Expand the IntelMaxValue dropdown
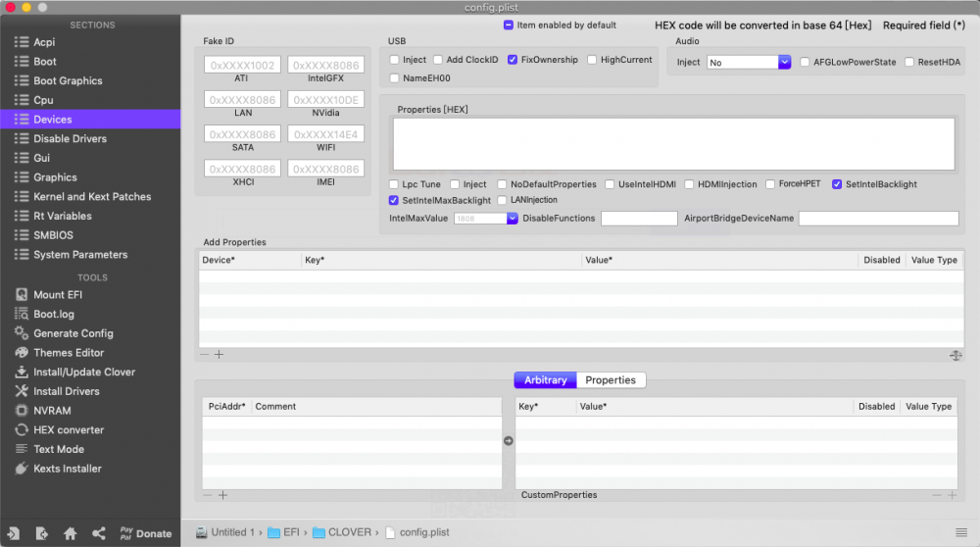Image resolution: width=980 pixels, height=547 pixels. (512, 219)
